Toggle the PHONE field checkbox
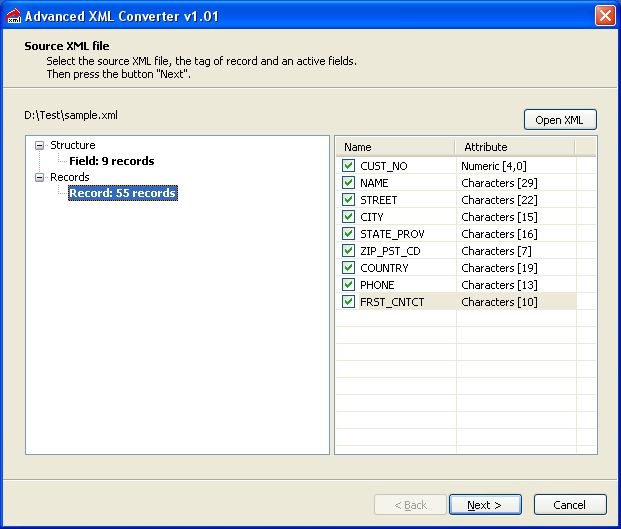Viewport: 621px width, 529px height. click(348, 285)
